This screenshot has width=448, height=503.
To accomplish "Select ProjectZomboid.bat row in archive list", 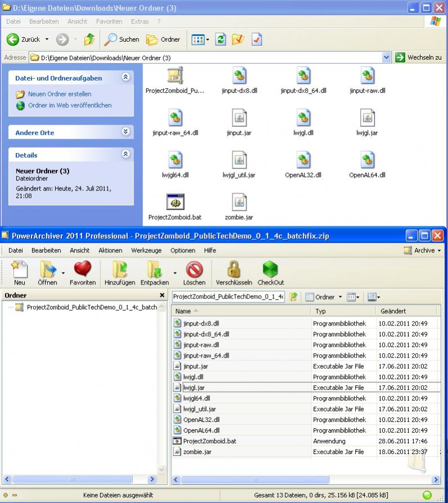I will coord(306,441).
